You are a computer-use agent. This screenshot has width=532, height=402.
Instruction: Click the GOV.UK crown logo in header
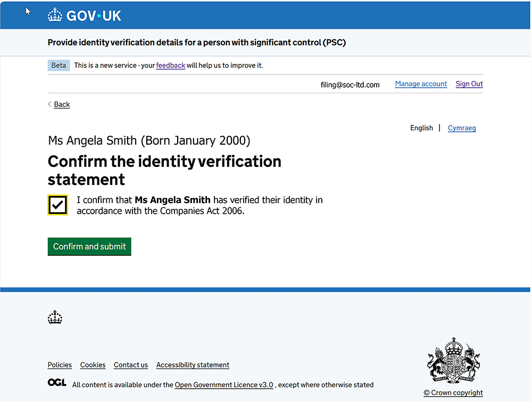(55, 15)
